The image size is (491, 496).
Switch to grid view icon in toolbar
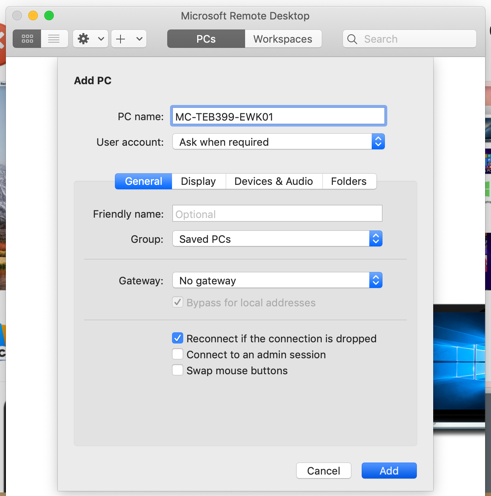27,39
